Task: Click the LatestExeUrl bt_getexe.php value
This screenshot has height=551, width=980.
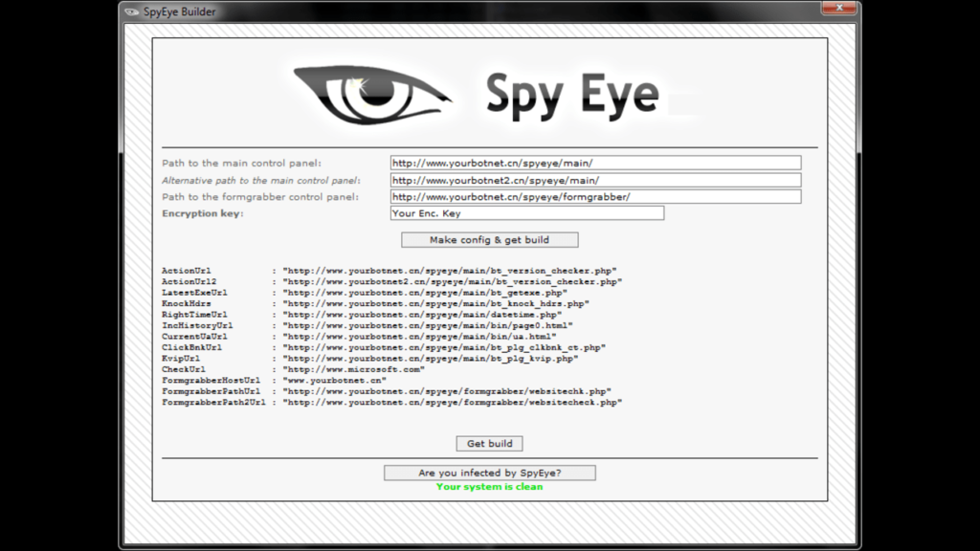Action: pos(425,293)
